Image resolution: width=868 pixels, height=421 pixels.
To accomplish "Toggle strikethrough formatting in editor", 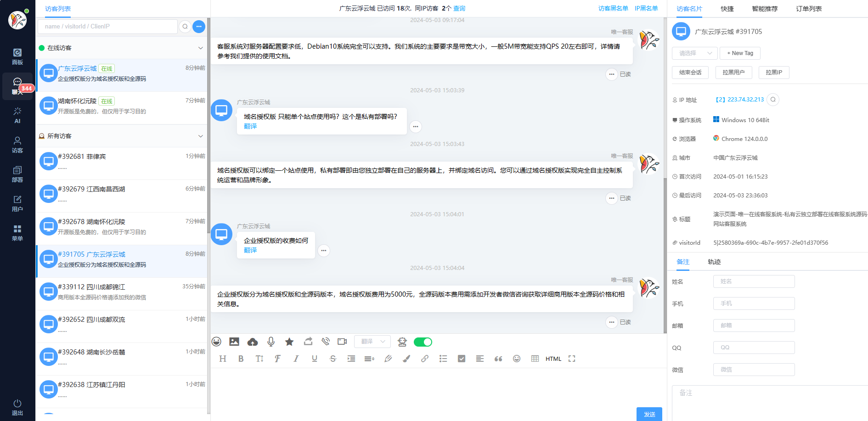I will (x=333, y=359).
